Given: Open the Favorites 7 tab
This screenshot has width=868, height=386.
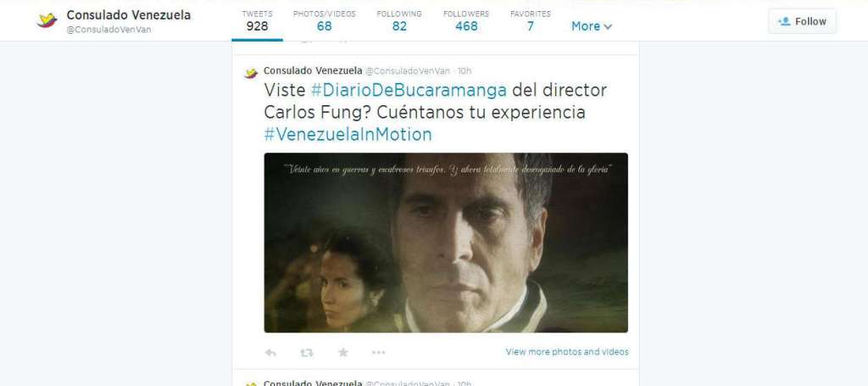Looking at the screenshot, I should [x=531, y=20].
